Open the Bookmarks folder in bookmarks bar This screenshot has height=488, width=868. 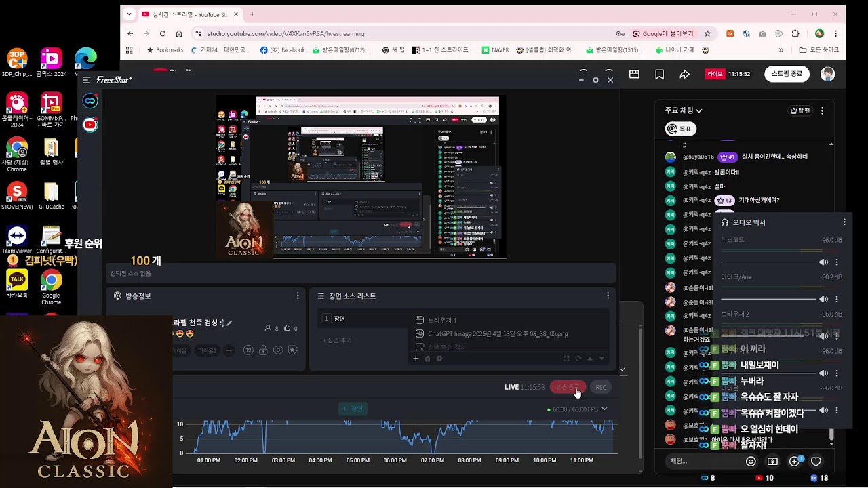165,50
